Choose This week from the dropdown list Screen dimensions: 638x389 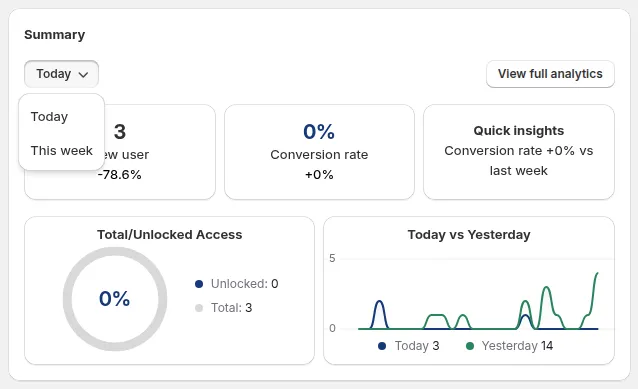click(x=61, y=151)
